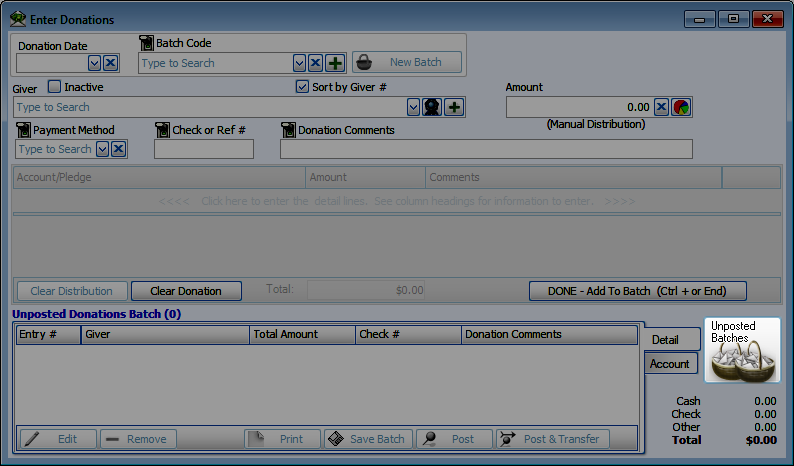794x466 pixels.
Task: Clear the Amount field with X icon
Action: coord(661,107)
